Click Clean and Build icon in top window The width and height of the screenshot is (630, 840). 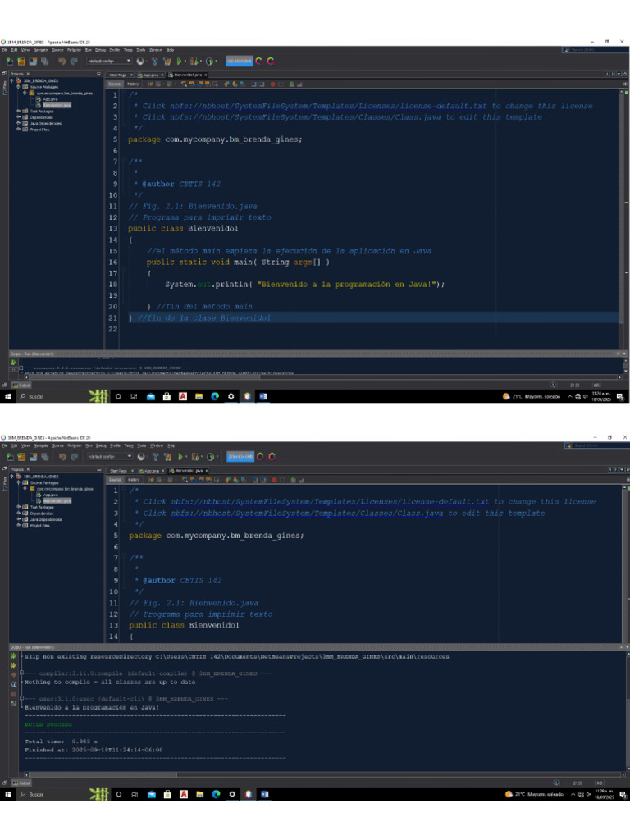[167, 61]
